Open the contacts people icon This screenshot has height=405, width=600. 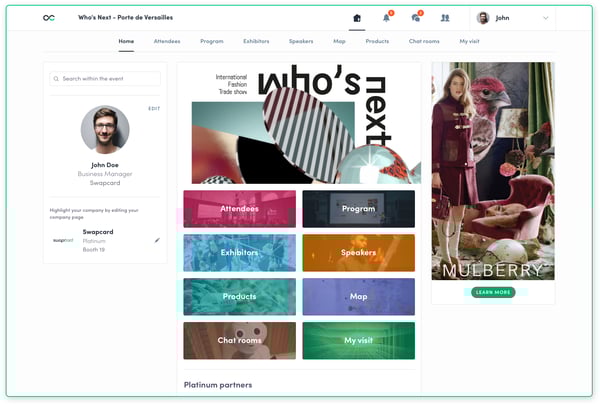point(445,18)
